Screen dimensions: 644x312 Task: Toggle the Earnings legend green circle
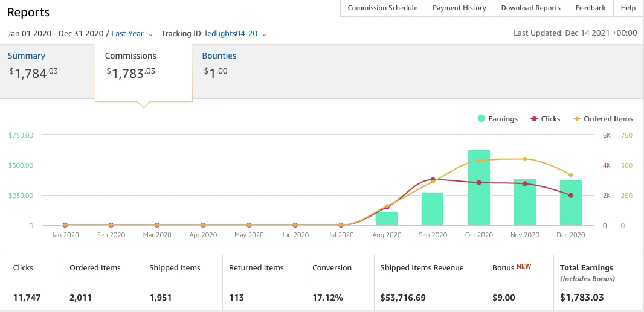pyautogui.click(x=481, y=119)
